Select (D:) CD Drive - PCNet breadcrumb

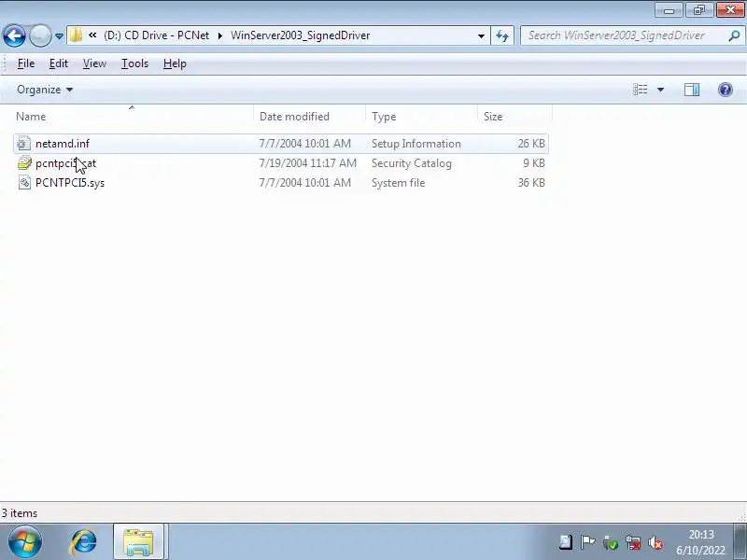coord(156,35)
